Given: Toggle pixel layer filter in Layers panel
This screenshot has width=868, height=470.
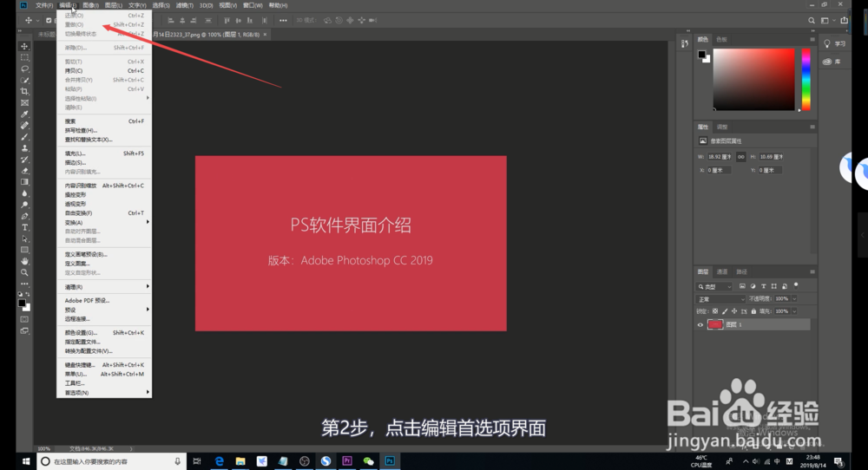Looking at the screenshot, I should coord(742,286).
